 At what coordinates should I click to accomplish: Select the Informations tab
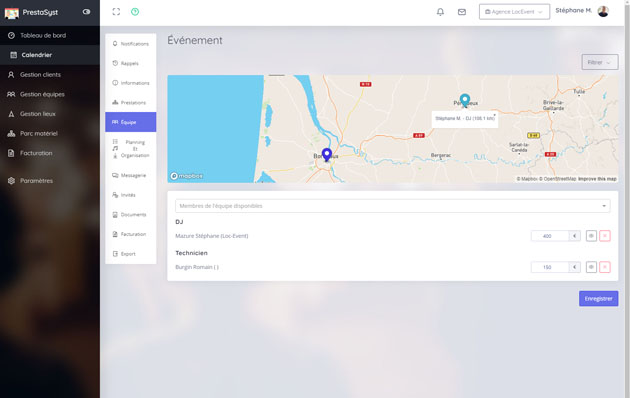tap(131, 83)
